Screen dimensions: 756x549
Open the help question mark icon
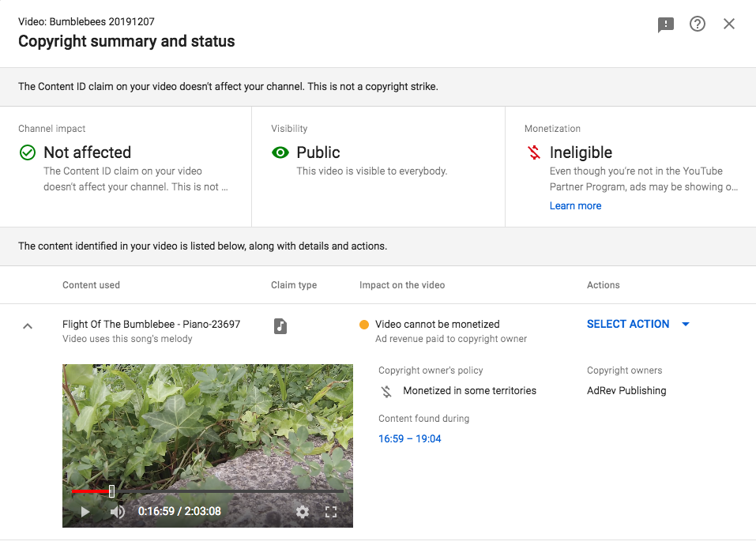(x=698, y=24)
